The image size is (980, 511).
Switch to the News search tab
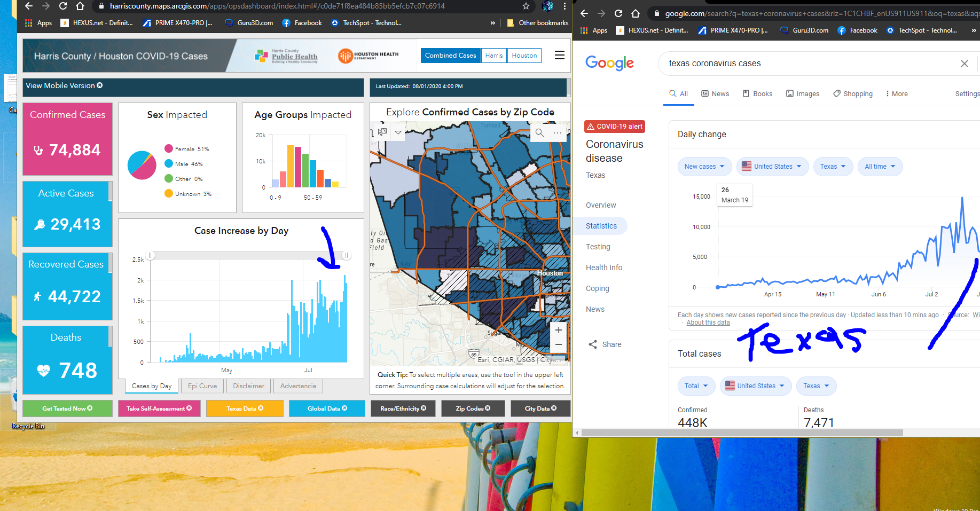pyautogui.click(x=715, y=94)
